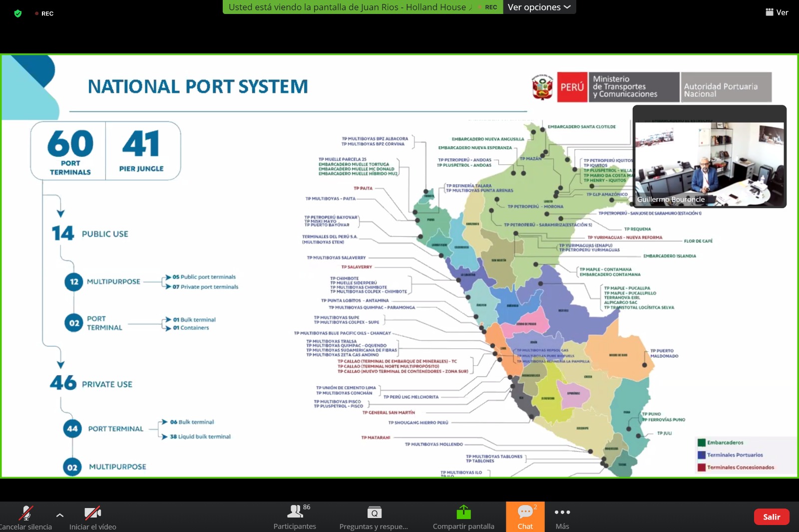Click the TP MULTIBOYAS MOLLENDO label
Viewport: 799px width, 532px height.
434,444
